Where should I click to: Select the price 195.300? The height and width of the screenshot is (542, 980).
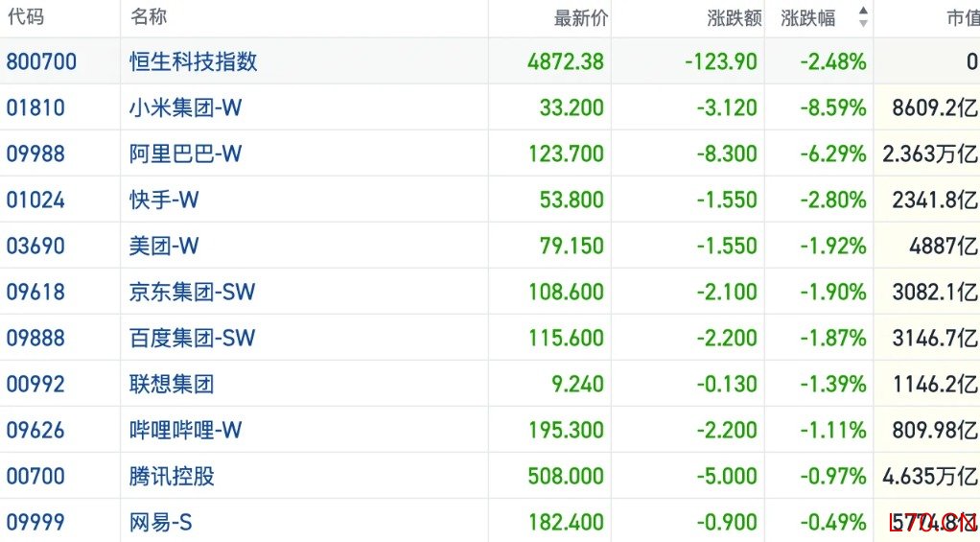(x=567, y=430)
